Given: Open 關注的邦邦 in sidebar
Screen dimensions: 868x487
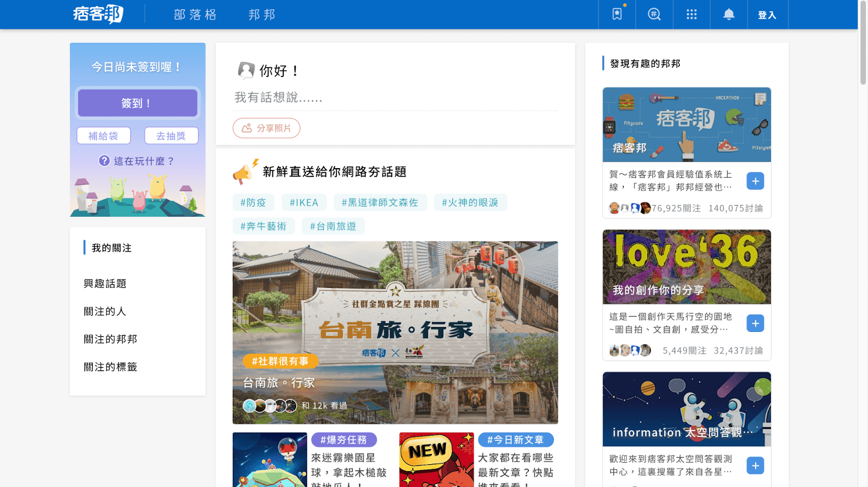Looking at the screenshot, I should click(111, 339).
